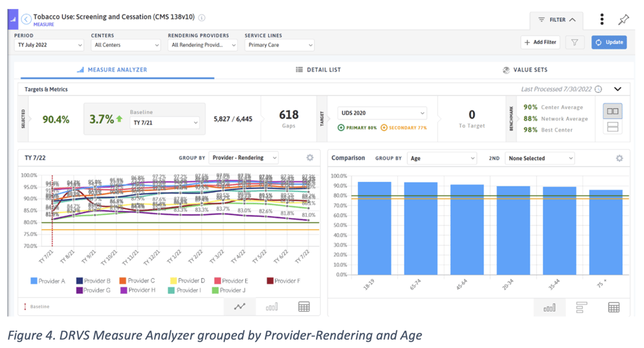The height and width of the screenshot is (348, 644).
Task: Select stacked chart layout icon
Action: click(612, 127)
